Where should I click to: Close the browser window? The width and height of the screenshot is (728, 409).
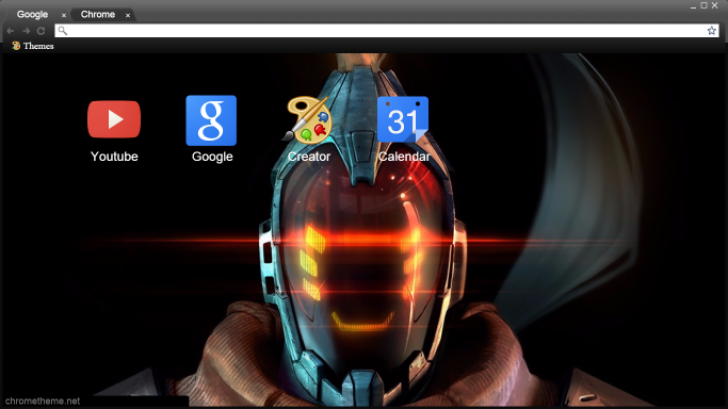715,6
